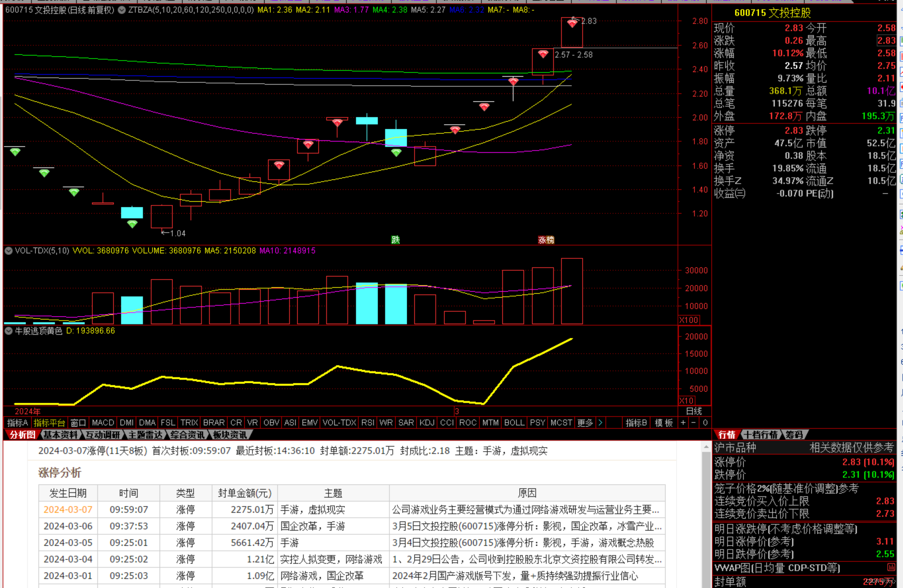Screen dimensions: 903x588
Task: Switch the sub-indicator to DMI
Action: (127, 423)
